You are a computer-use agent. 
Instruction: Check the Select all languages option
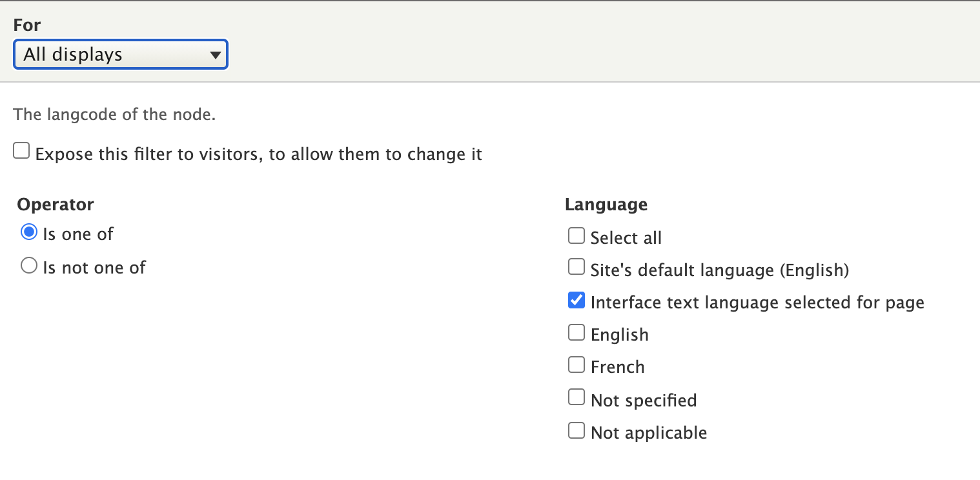pyautogui.click(x=576, y=235)
